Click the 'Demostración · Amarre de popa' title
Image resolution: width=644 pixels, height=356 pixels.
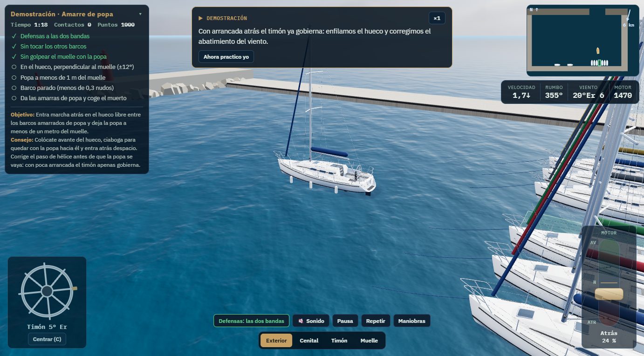point(62,14)
